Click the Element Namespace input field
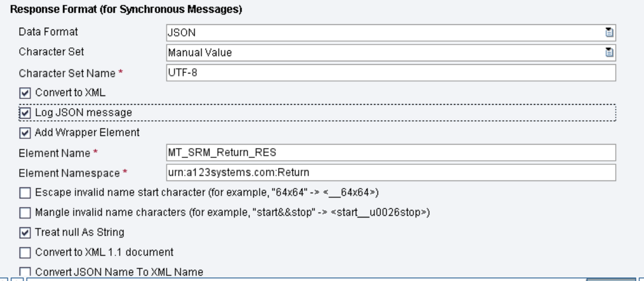This screenshot has height=281, width=644. [390, 172]
